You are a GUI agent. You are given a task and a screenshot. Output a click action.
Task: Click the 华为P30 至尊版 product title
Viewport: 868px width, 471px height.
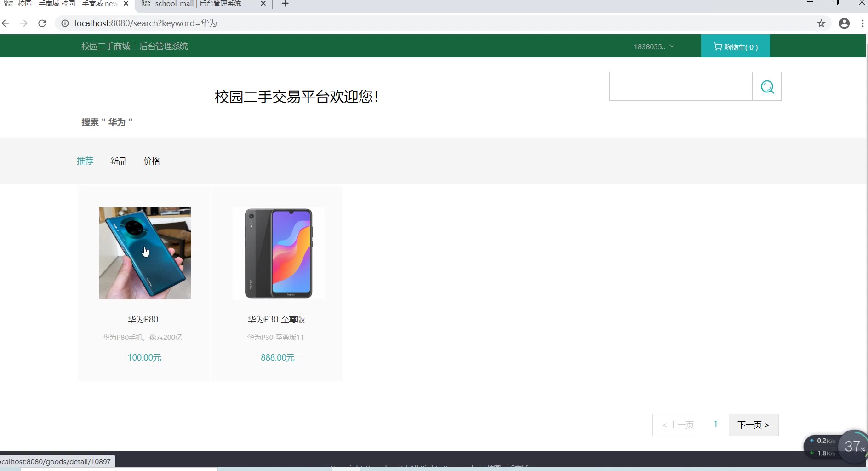[276, 319]
